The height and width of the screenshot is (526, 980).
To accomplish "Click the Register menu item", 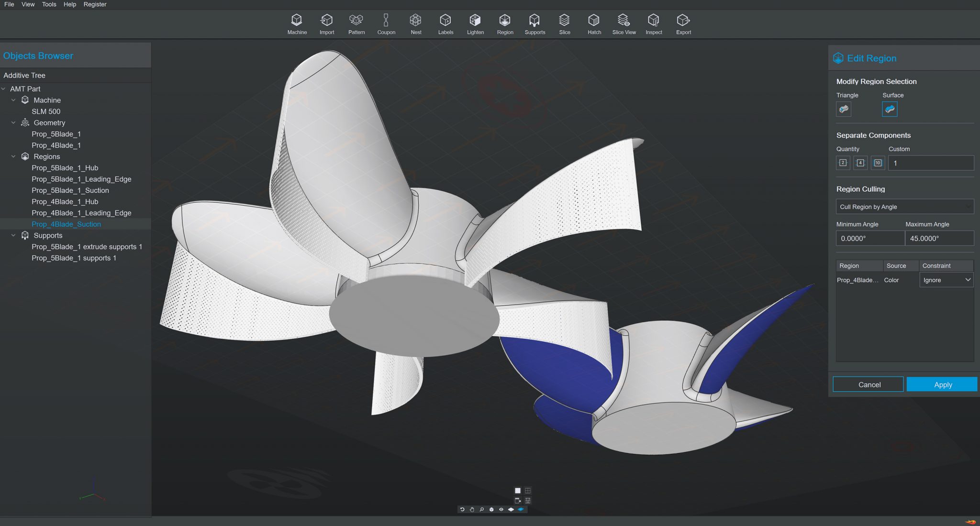I will (95, 4).
